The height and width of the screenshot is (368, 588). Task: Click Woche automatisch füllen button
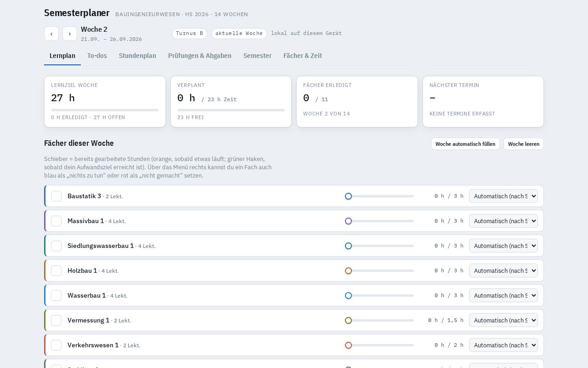pos(465,144)
